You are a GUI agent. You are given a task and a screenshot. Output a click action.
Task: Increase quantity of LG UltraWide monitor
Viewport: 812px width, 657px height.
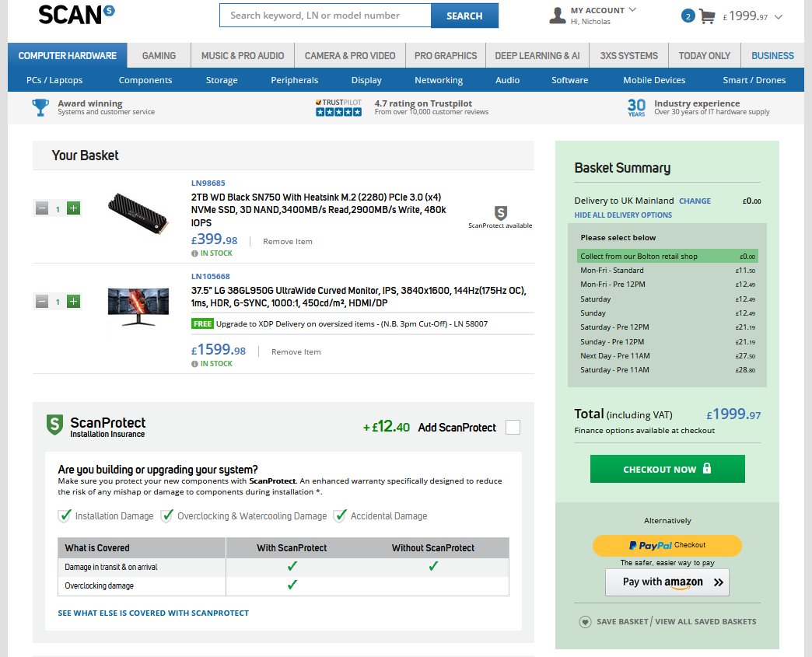[74, 302]
